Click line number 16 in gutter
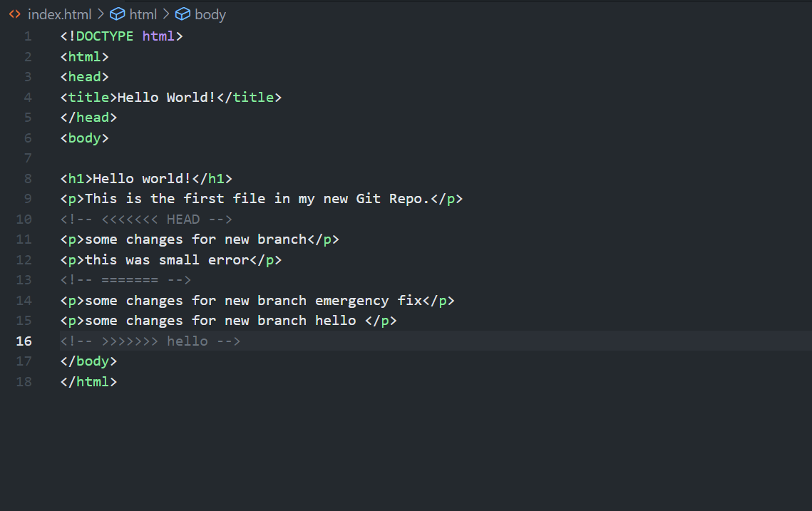Viewport: 812px width, 511px height. coord(24,341)
